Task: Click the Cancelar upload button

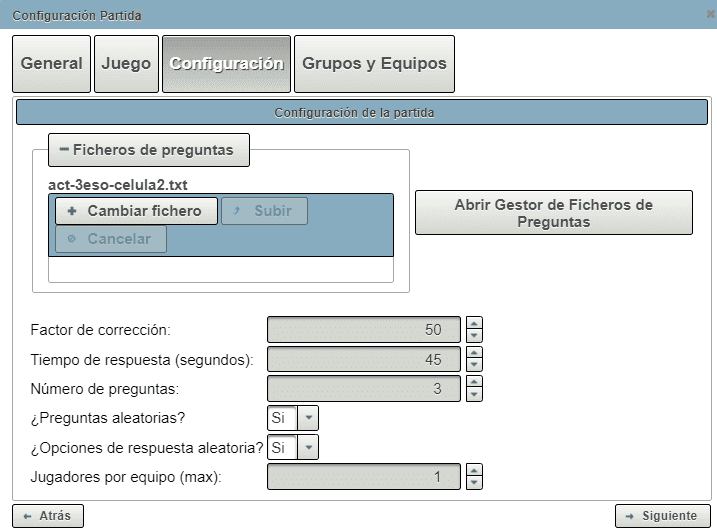Action: click(110, 239)
